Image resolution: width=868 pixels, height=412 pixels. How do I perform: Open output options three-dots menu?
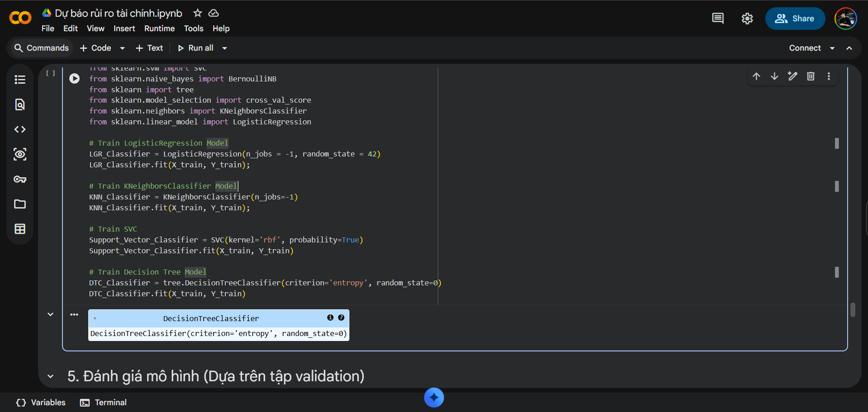(x=74, y=314)
